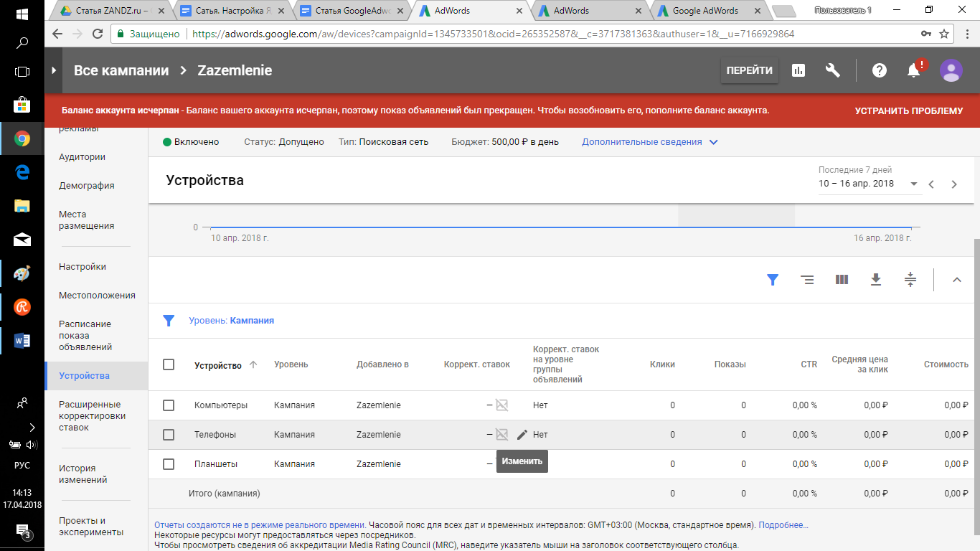Click the reports chart icon in header

pos(798,70)
